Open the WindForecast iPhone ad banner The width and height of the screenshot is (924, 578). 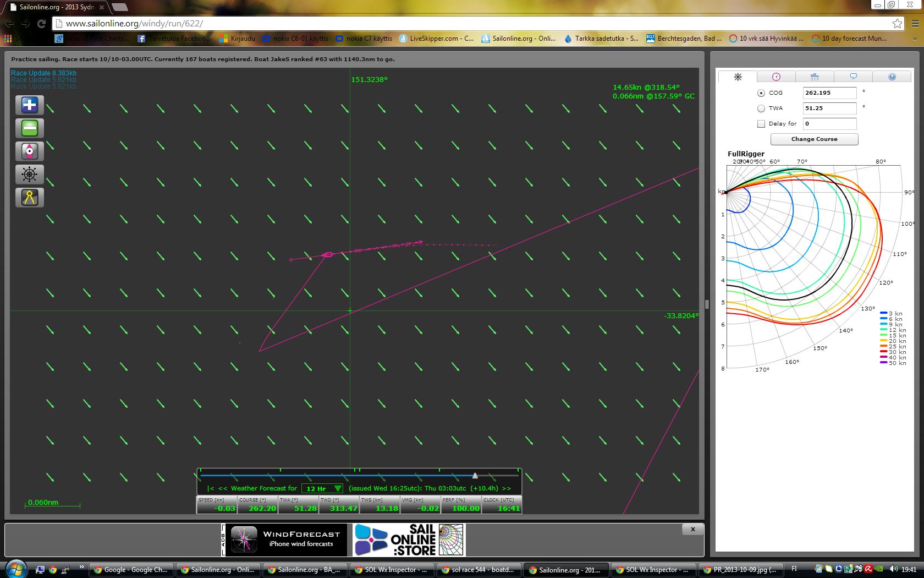pyautogui.click(x=285, y=540)
